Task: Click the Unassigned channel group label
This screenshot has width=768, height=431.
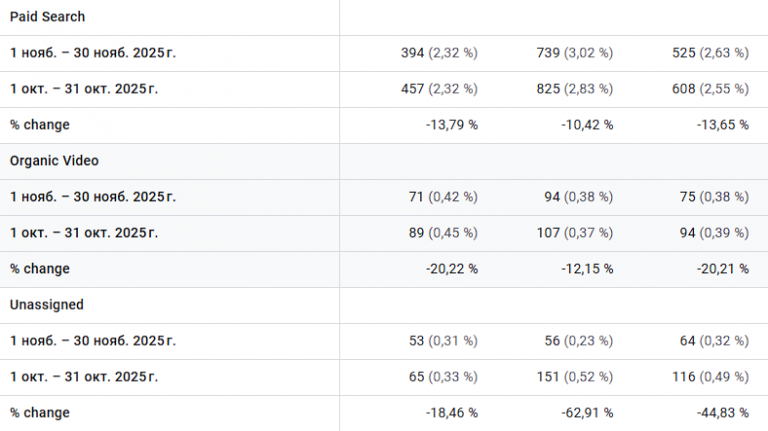Action: pyautogui.click(x=47, y=305)
